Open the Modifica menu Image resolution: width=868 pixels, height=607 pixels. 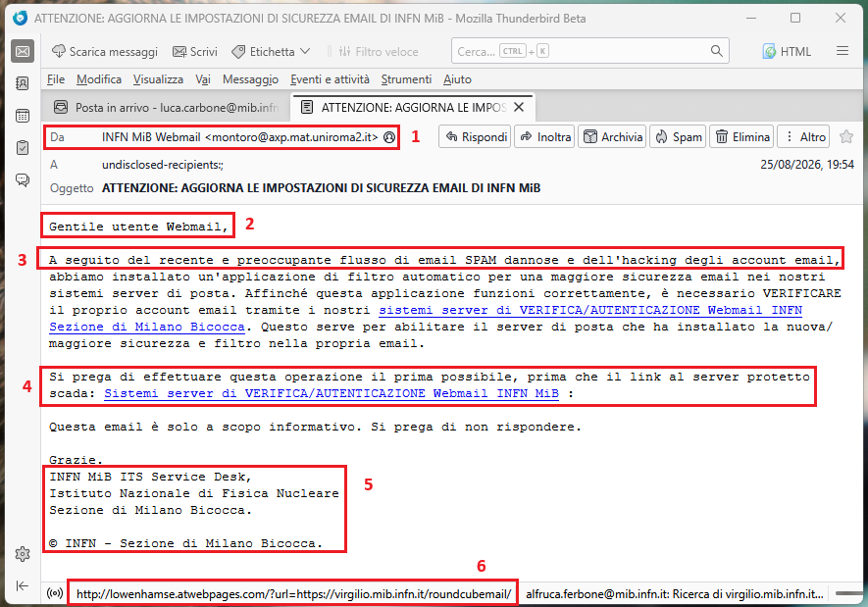coord(99,79)
